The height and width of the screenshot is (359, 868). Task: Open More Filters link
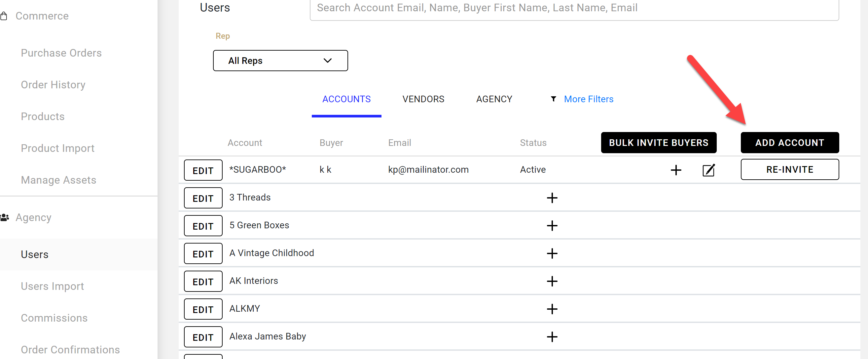[x=588, y=99]
